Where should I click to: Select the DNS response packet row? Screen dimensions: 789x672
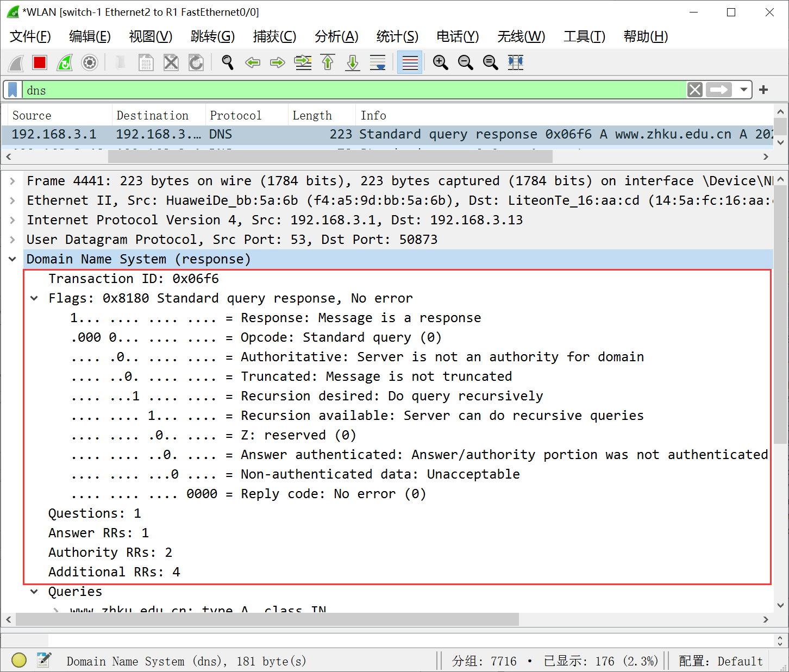tap(387, 134)
